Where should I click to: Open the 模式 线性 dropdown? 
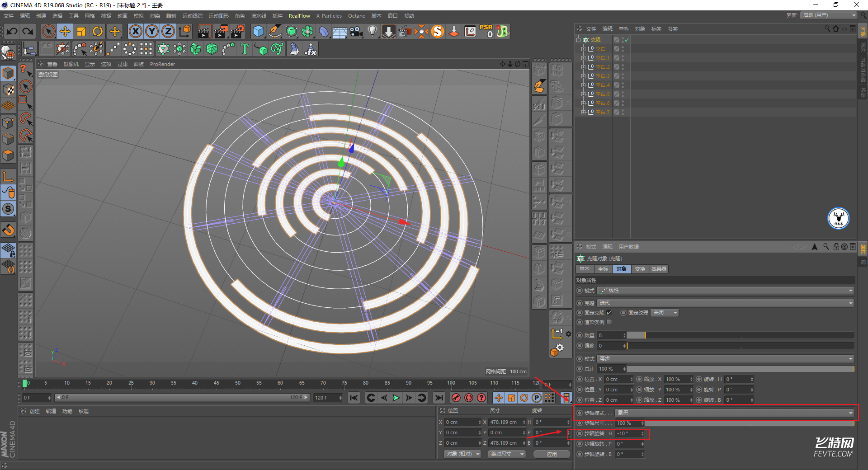[x=725, y=291]
